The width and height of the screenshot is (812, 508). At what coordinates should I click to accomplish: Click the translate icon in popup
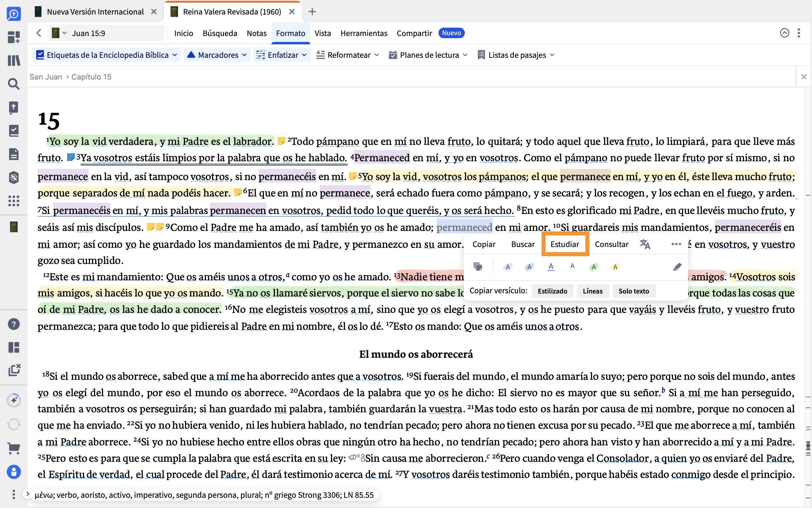pyautogui.click(x=644, y=244)
